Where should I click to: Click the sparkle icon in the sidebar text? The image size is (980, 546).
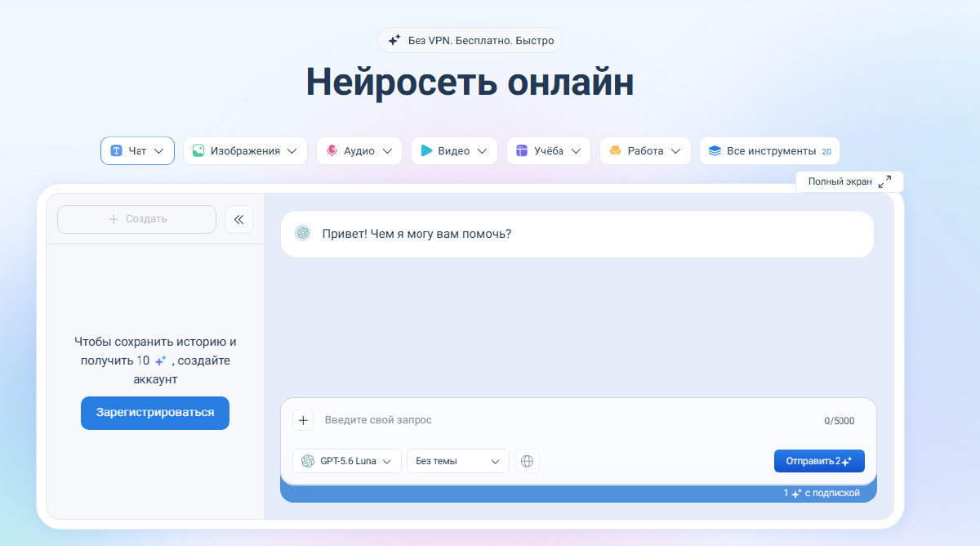pos(161,360)
